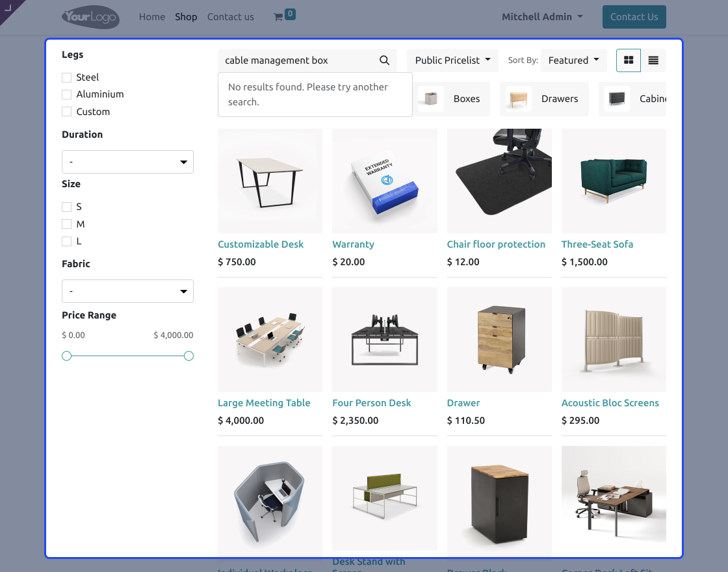Select the Boxes category tab
728x572 pixels.
click(x=451, y=99)
